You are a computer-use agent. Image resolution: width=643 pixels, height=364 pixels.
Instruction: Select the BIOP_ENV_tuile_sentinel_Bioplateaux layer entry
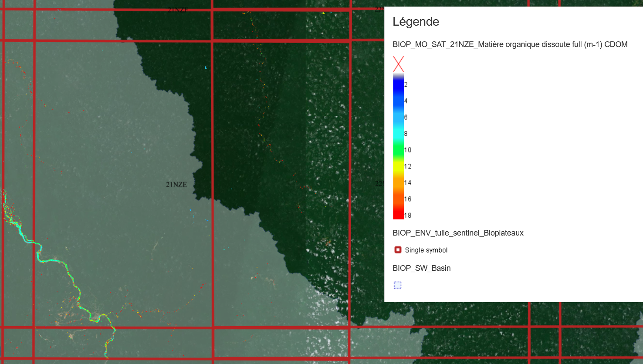(458, 233)
